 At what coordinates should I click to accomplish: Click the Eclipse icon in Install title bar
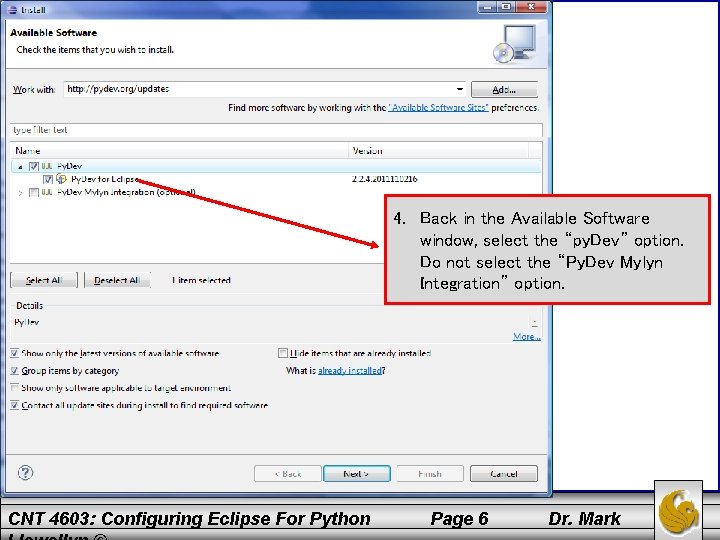click(x=13, y=9)
